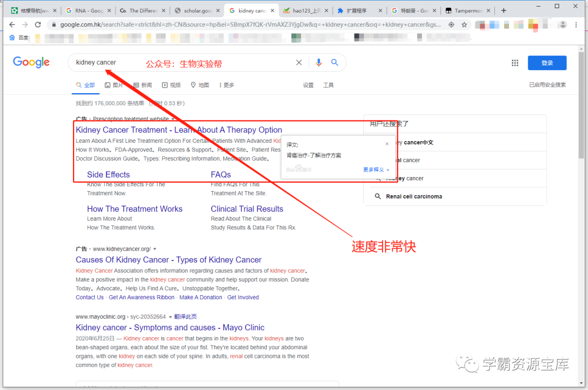Screen dimensions: 588x390
Task: Run the search with the magnifier icon
Action: [x=334, y=63]
